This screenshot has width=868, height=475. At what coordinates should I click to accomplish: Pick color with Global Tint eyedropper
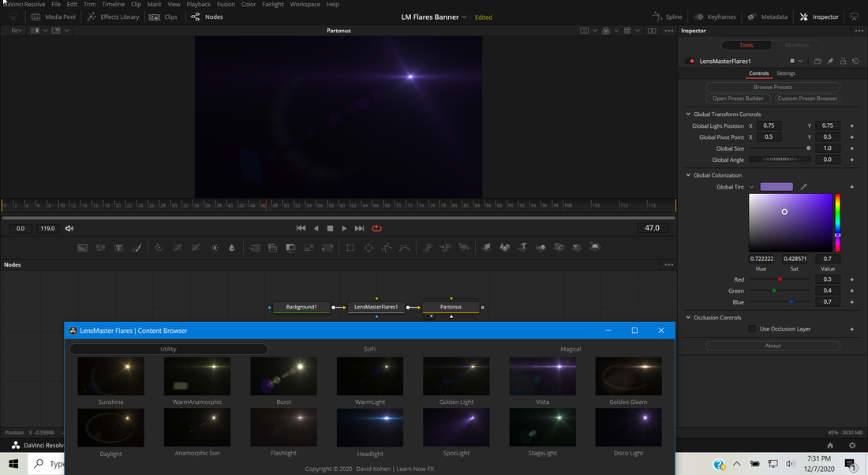coord(804,187)
